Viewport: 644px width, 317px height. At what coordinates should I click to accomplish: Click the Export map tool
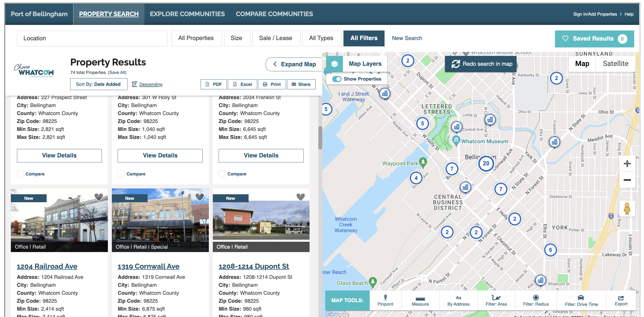[x=621, y=300]
